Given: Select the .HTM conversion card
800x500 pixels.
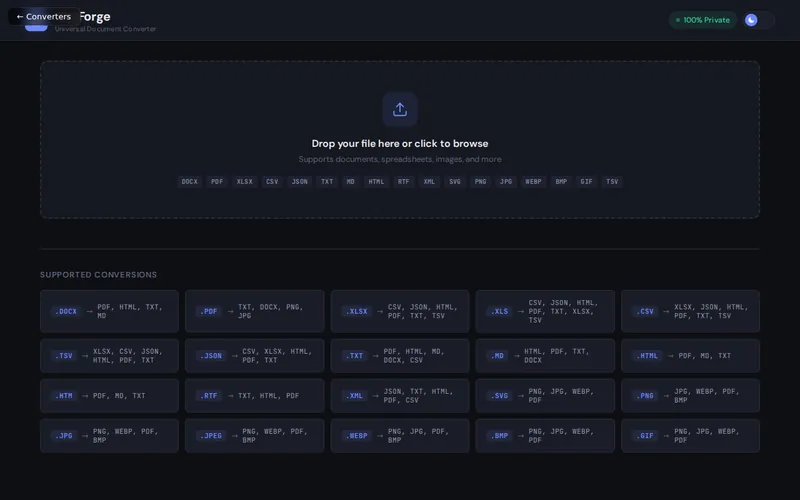Looking at the screenshot, I should point(109,395).
